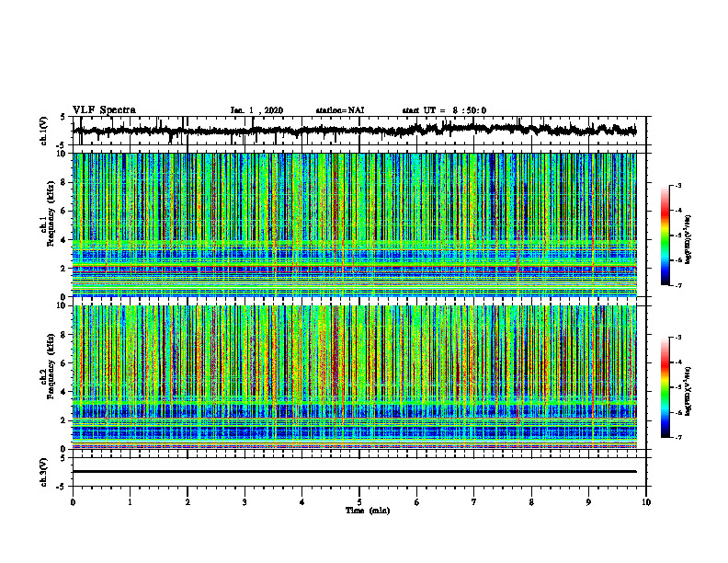Screen dimensions: 728x563
Task: Click the ch.2 colorbar 'log(PSD)(V²/Hz)' label
Action: (688, 391)
